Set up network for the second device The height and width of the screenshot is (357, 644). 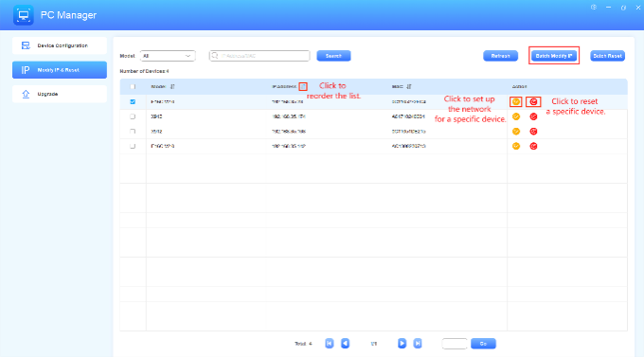516,116
